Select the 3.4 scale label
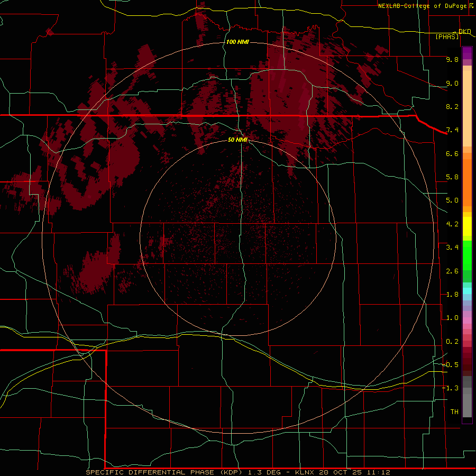This screenshot has height=476, width=476. [452, 248]
